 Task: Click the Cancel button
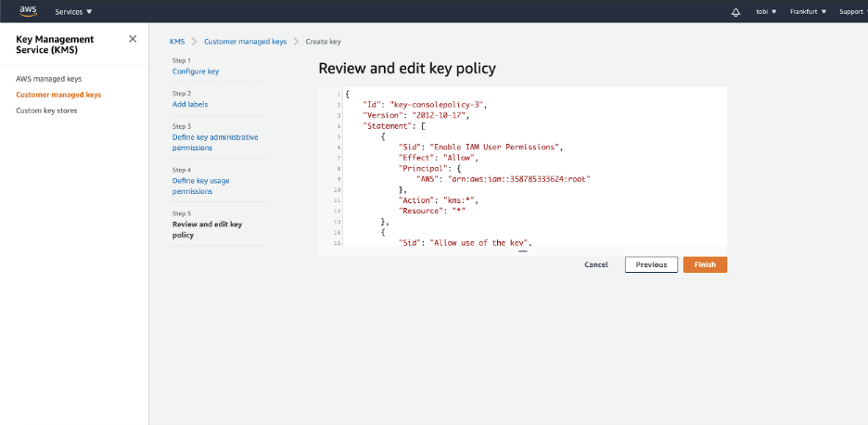[x=596, y=264]
